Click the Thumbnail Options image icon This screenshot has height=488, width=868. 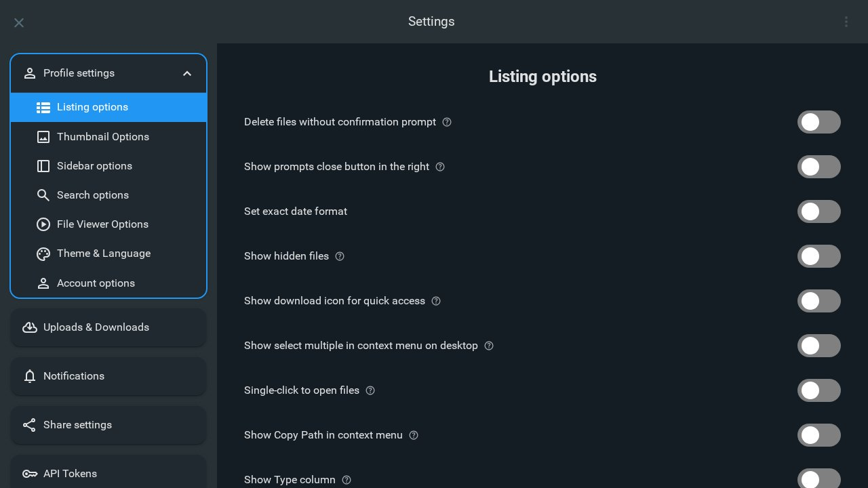tap(43, 137)
